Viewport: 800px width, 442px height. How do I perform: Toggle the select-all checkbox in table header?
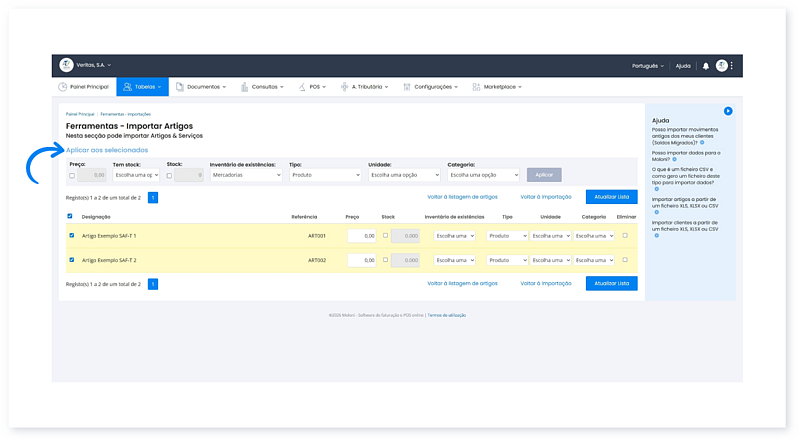pyautogui.click(x=70, y=216)
